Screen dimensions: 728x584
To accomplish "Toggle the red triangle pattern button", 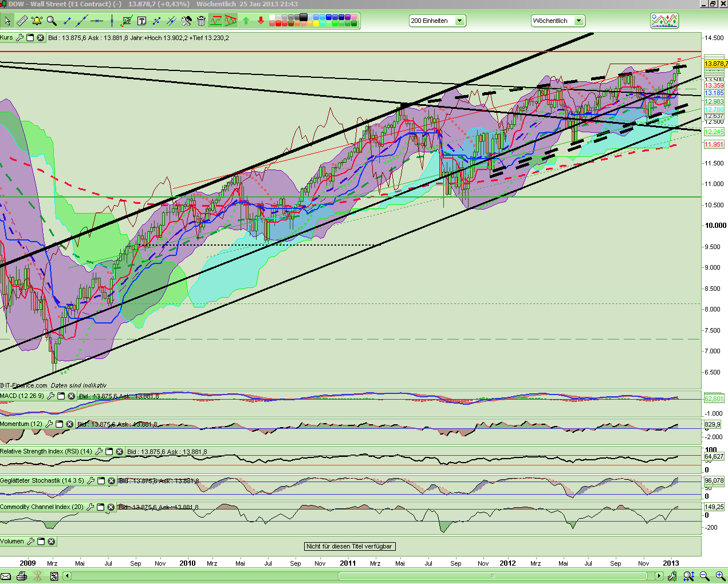I will point(231,21).
